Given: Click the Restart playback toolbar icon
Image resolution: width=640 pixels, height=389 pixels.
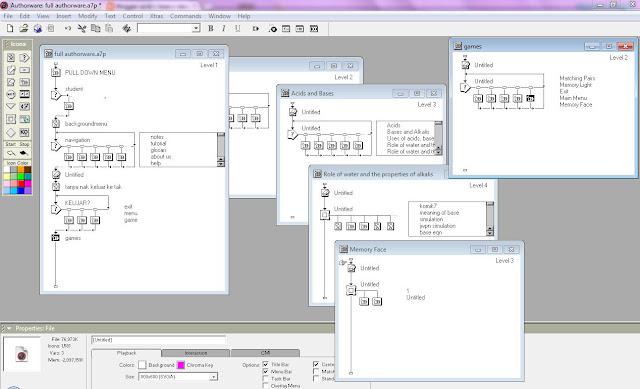Looking at the screenshot, I should [256, 29].
